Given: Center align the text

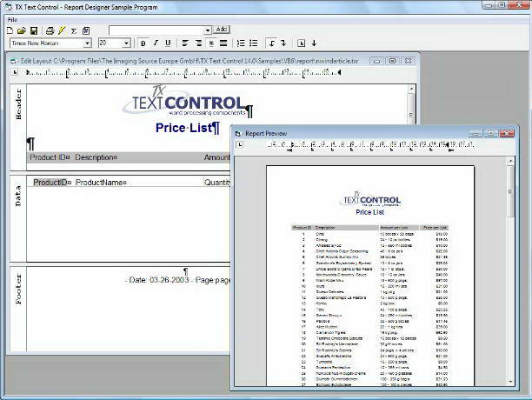Looking at the screenshot, I should tap(211, 43).
